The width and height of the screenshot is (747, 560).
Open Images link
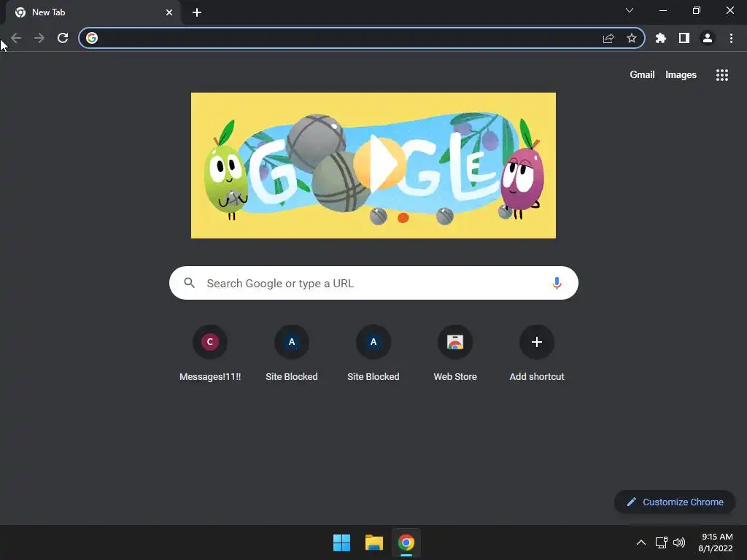click(681, 75)
